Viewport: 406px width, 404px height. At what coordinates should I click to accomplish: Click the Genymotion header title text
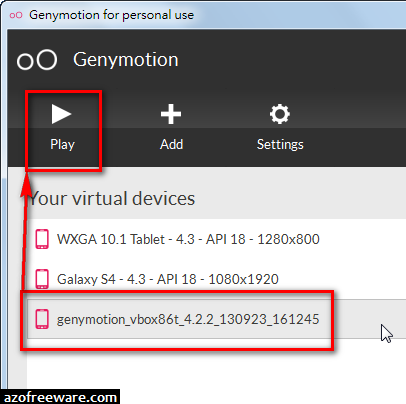(x=126, y=60)
